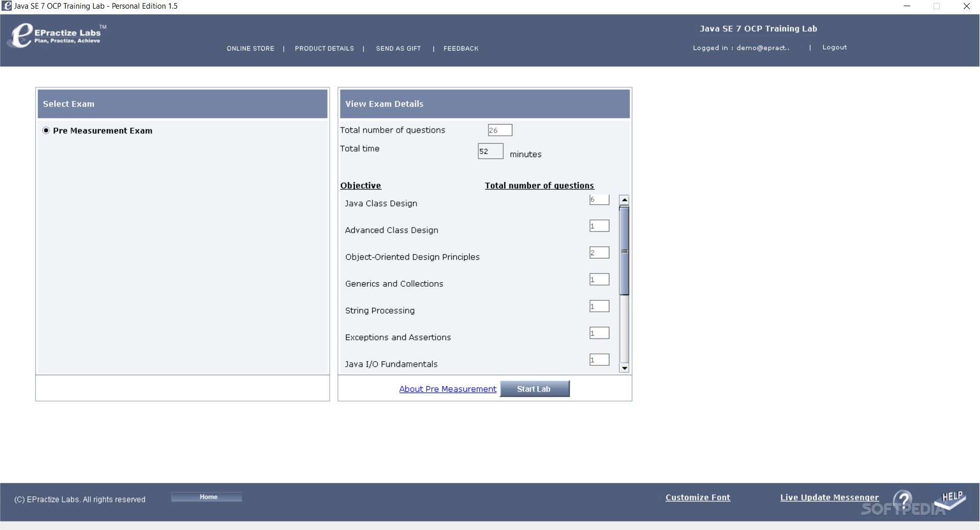Click Object-Oriented Design Principles count field

click(599, 253)
